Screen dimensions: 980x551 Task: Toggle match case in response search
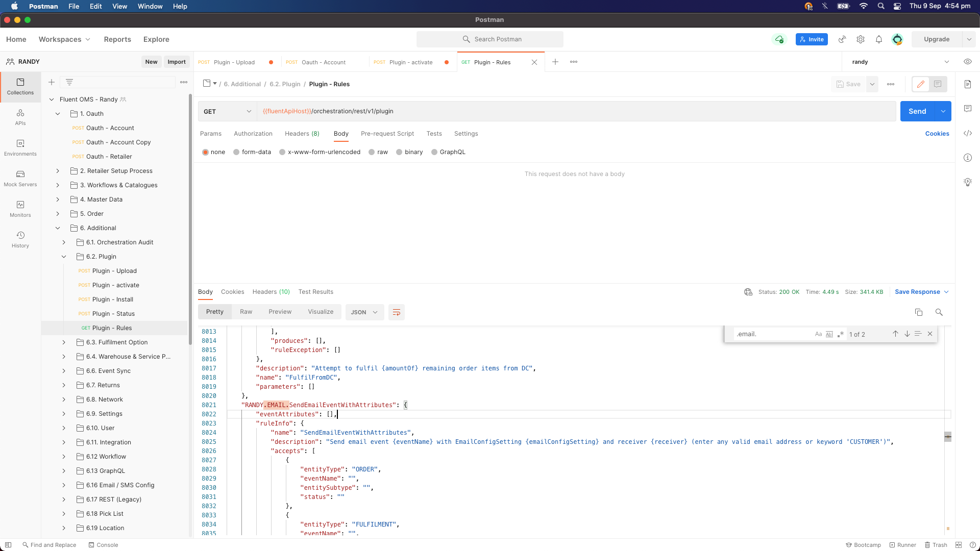(x=818, y=334)
